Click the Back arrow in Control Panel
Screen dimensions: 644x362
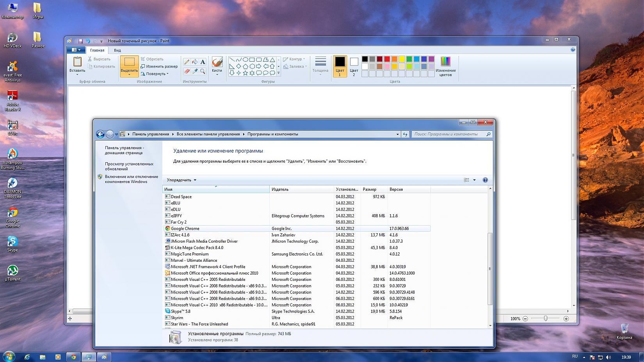(100, 134)
